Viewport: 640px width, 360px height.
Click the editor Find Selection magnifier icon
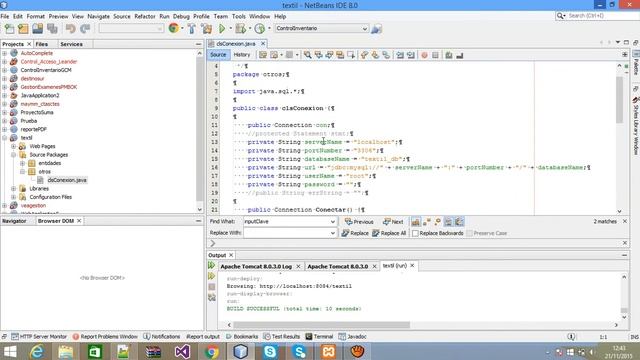pos(307,55)
